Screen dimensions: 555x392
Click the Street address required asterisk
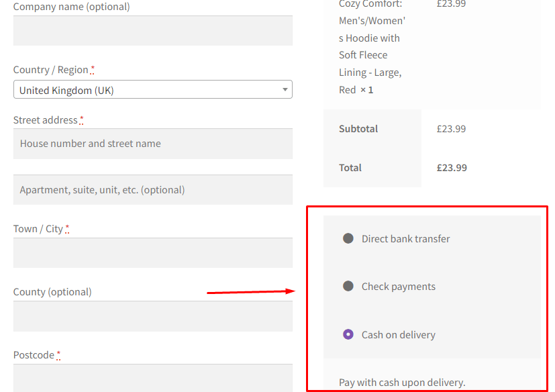point(81,117)
